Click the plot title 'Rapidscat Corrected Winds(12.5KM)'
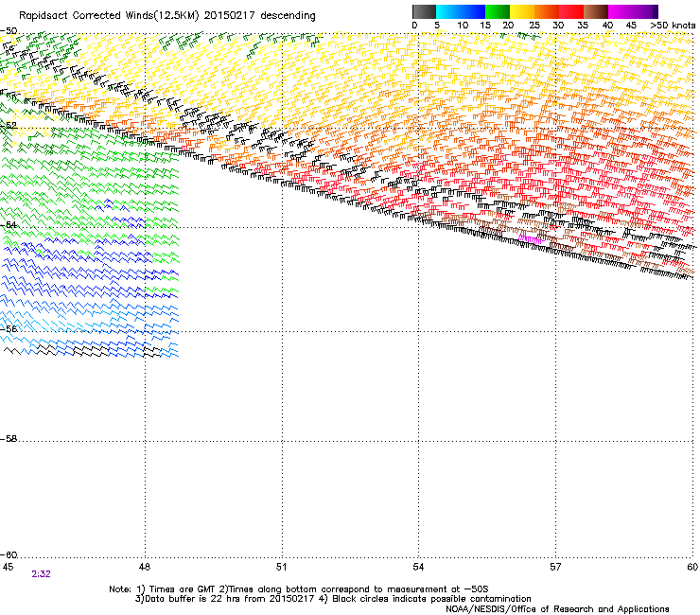This screenshot has width=700, height=615. pyautogui.click(x=109, y=16)
